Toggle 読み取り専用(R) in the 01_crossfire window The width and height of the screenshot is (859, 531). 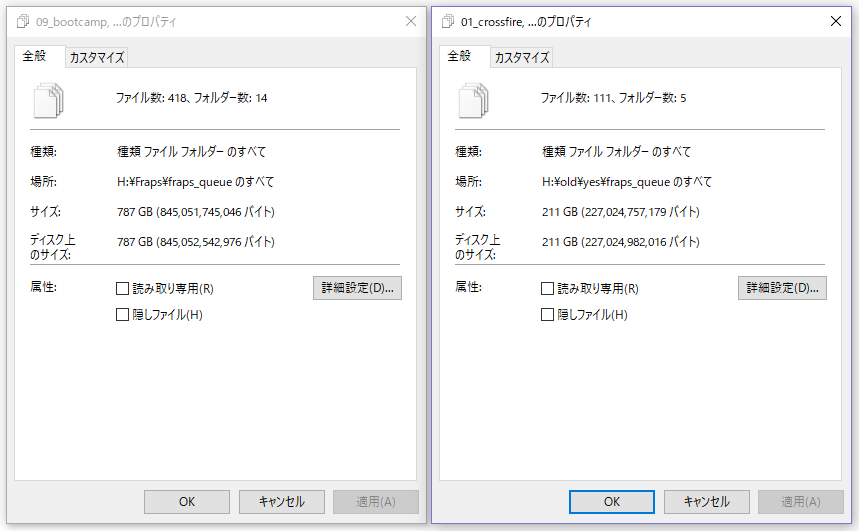click(x=547, y=289)
